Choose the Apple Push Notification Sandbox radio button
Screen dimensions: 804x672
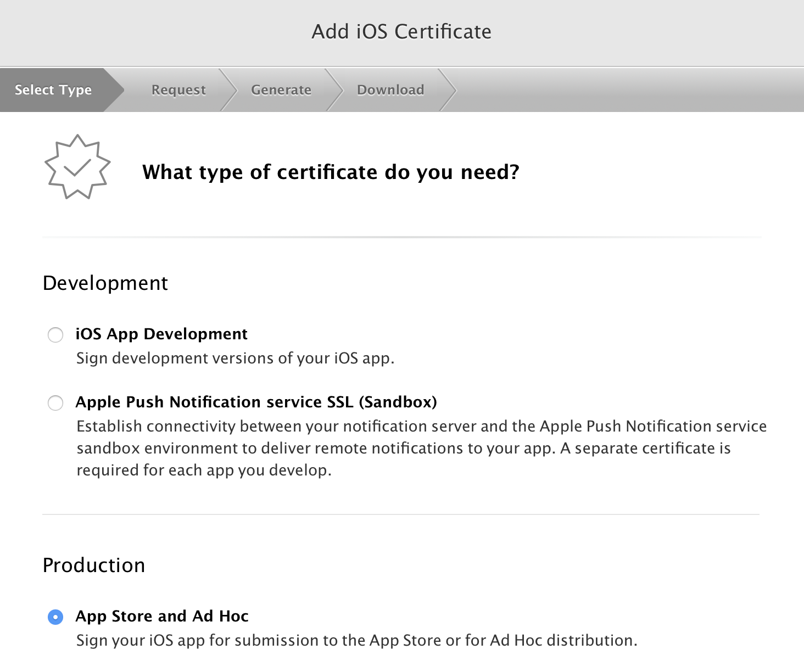click(55, 403)
